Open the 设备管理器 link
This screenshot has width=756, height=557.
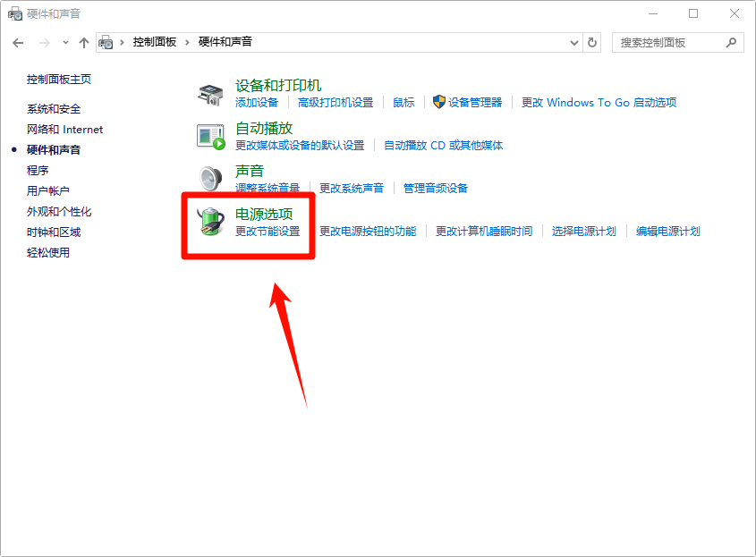(475, 102)
